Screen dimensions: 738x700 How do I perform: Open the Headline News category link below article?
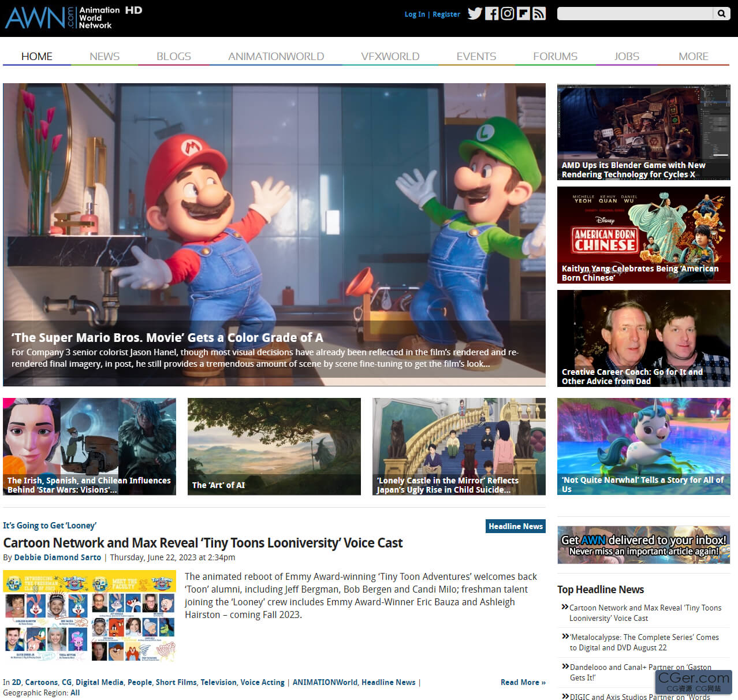tap(389, 682)
